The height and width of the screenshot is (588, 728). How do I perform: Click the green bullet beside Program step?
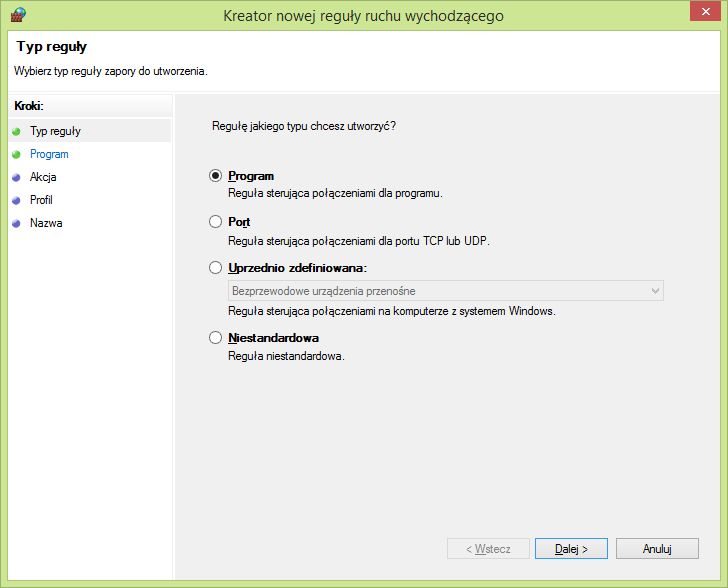coord(16,154)
